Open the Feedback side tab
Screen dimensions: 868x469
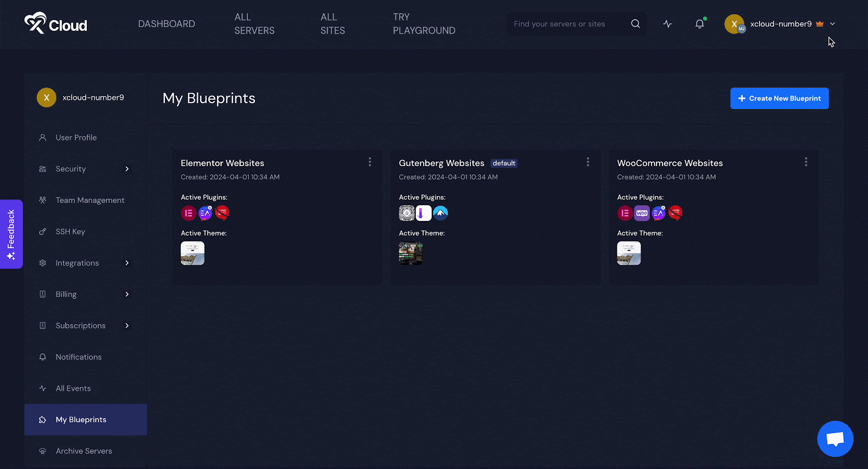(11, 234)
